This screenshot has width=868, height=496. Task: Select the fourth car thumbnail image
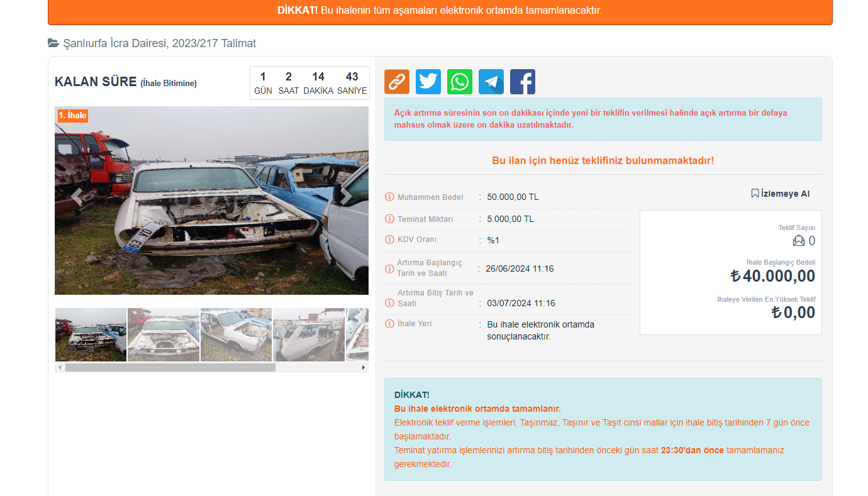click(x=309, y=334)
